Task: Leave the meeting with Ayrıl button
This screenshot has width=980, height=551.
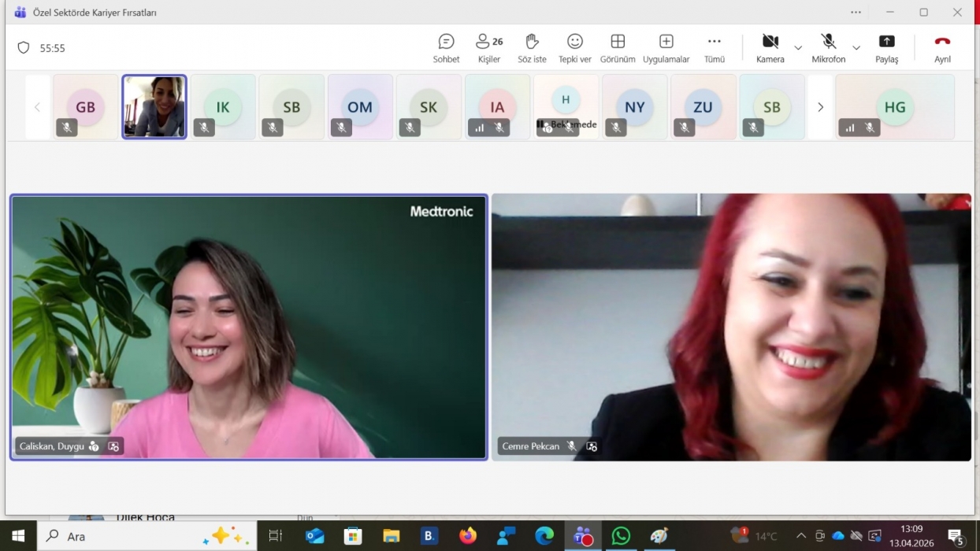Action: [x=942, y=48]
